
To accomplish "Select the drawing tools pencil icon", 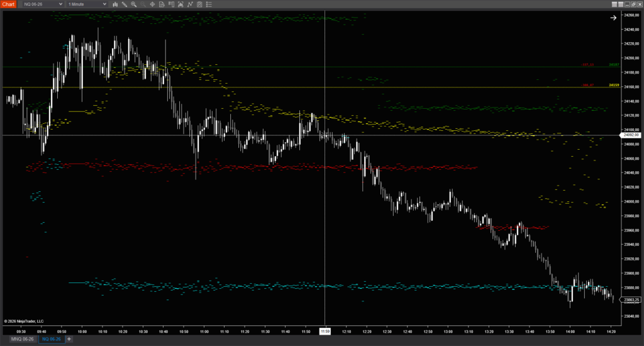I will [125, 4].
